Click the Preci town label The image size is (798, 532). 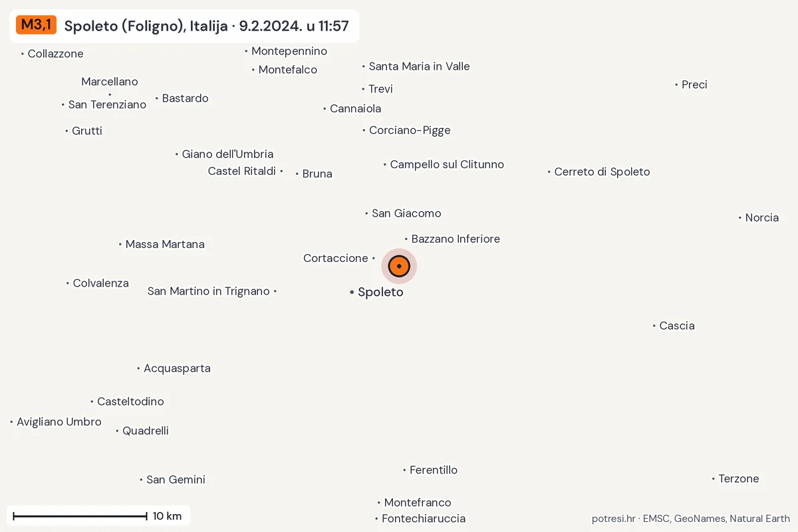[694, 84]
